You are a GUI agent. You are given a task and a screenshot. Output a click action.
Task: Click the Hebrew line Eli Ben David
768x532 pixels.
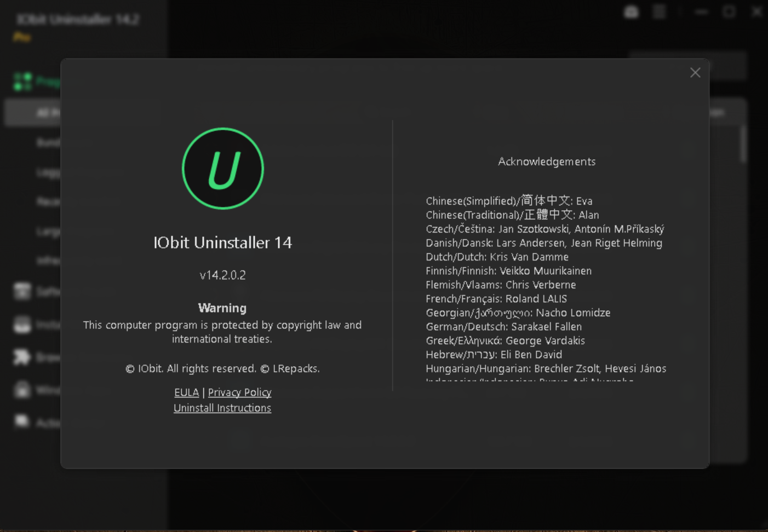pyautogui.click(x=494, y=354)
